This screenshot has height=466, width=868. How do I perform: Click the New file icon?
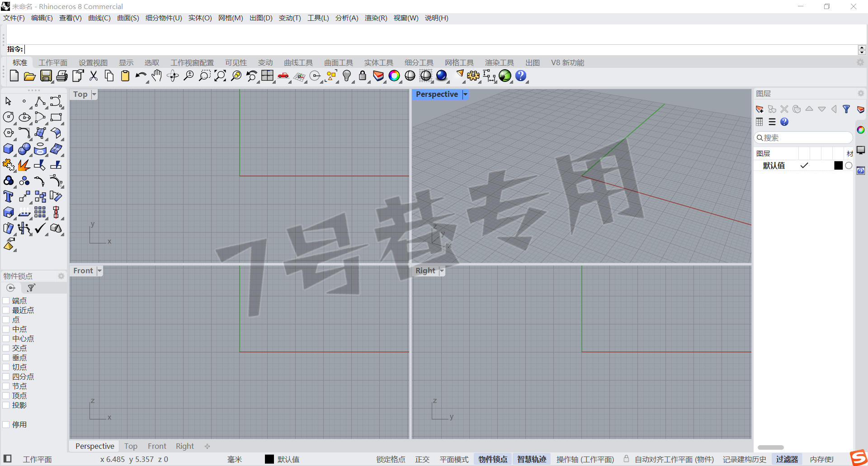pos(14,76)
